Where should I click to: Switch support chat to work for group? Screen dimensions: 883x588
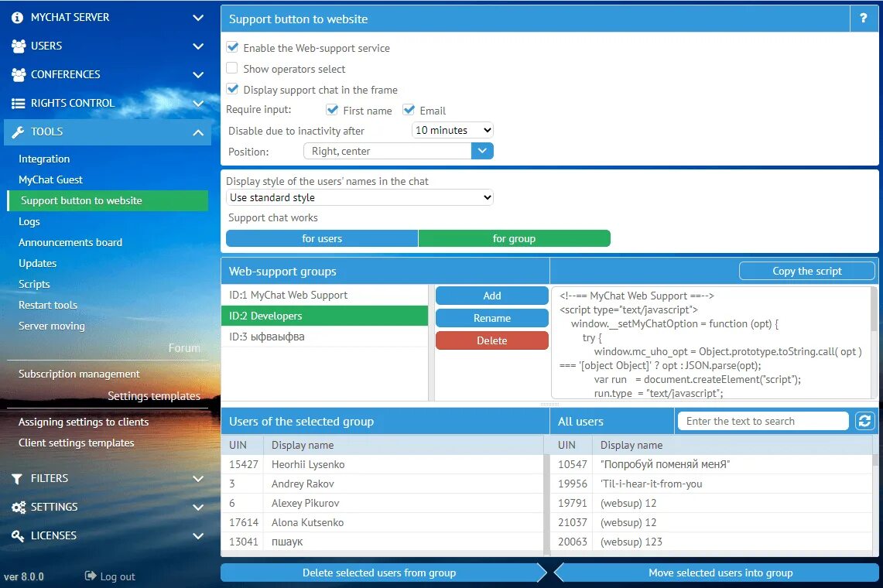(514, 238)
